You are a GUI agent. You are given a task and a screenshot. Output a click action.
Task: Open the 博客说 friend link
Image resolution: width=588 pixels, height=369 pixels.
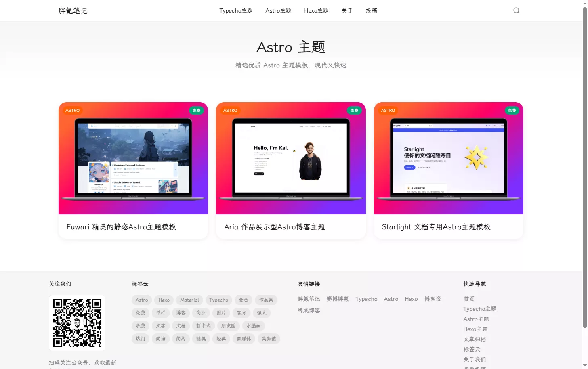(433, 299)
